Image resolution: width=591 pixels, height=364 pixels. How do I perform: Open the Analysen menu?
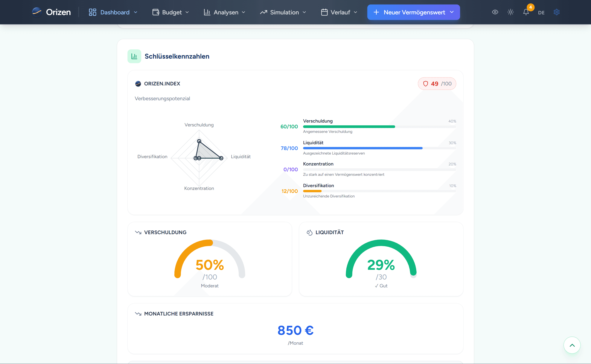pyautogui.click(x=224, y=12)
